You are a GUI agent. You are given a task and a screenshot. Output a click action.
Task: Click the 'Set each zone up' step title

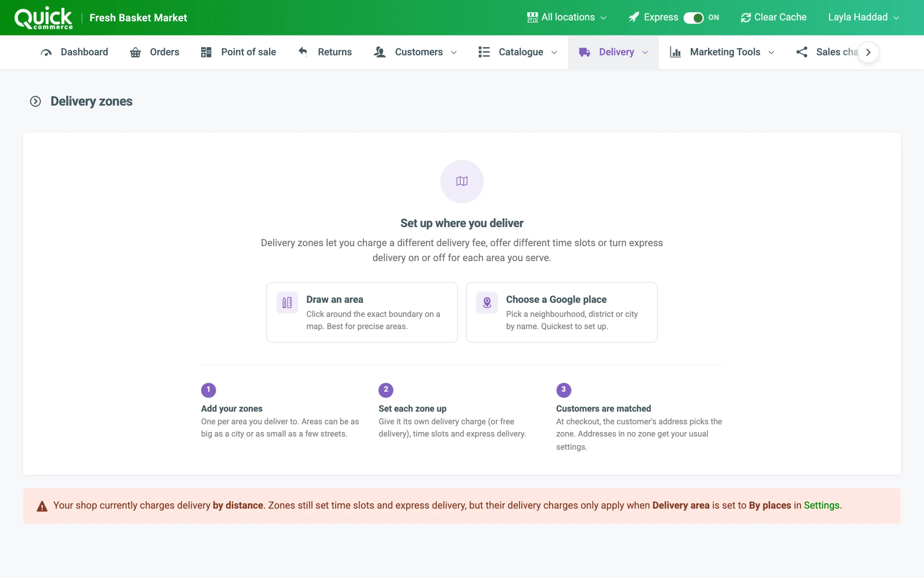(413, 408)
